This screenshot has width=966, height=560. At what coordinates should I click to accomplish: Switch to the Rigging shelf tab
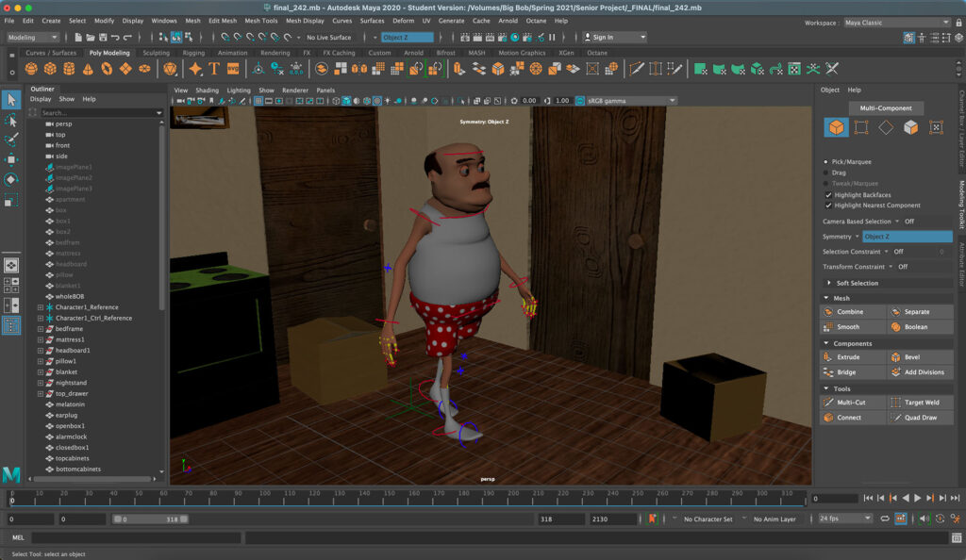[x=193, y=54]
